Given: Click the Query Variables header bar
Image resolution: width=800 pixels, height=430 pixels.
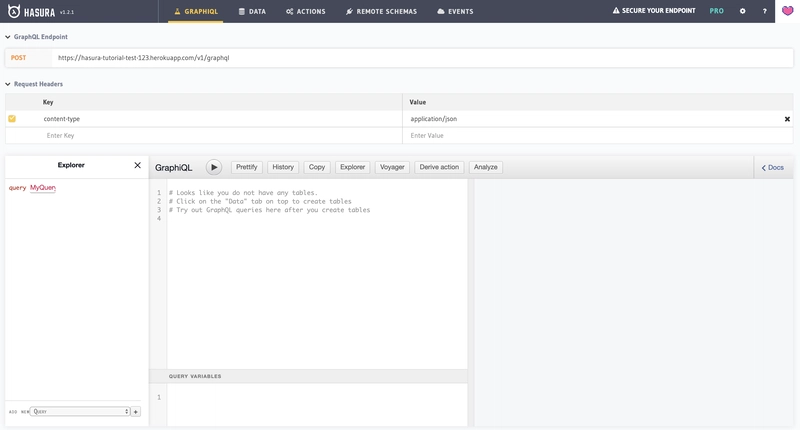Looking at the screenshot, I should [x=308, y=376].
